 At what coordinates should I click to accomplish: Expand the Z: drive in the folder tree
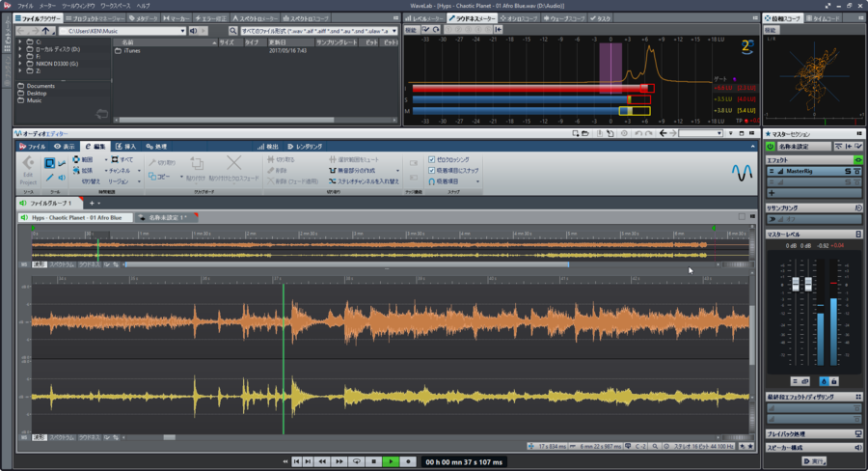[x=20, y=70]
